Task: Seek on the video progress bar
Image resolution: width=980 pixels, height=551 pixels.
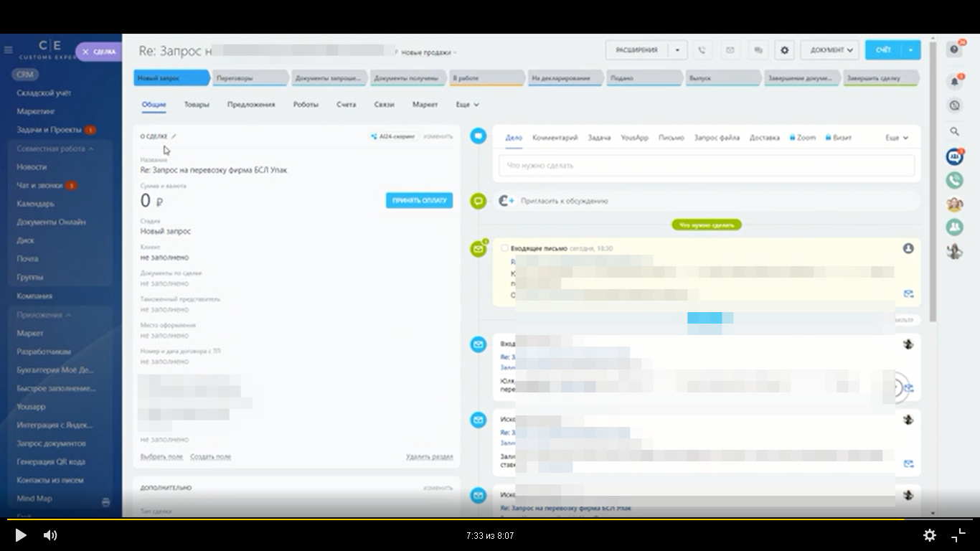Action: 490,519
